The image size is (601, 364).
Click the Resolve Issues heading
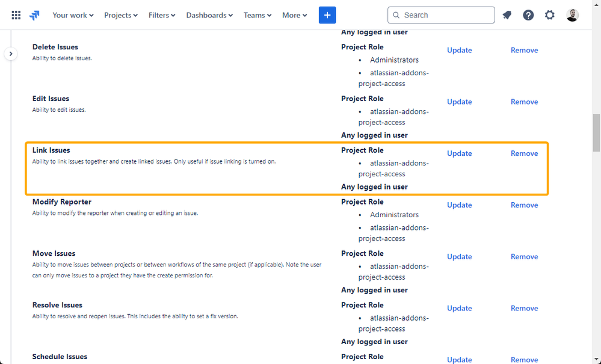[57, 305]
